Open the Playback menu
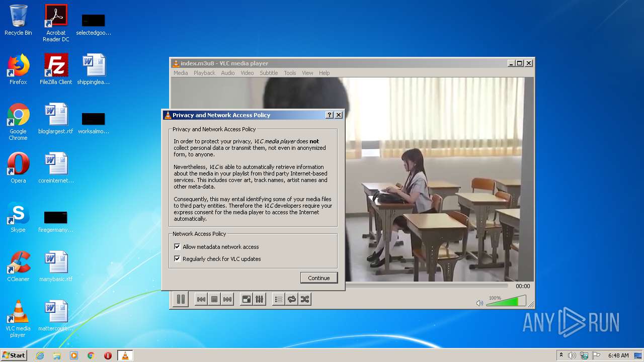 click(204, 73)
